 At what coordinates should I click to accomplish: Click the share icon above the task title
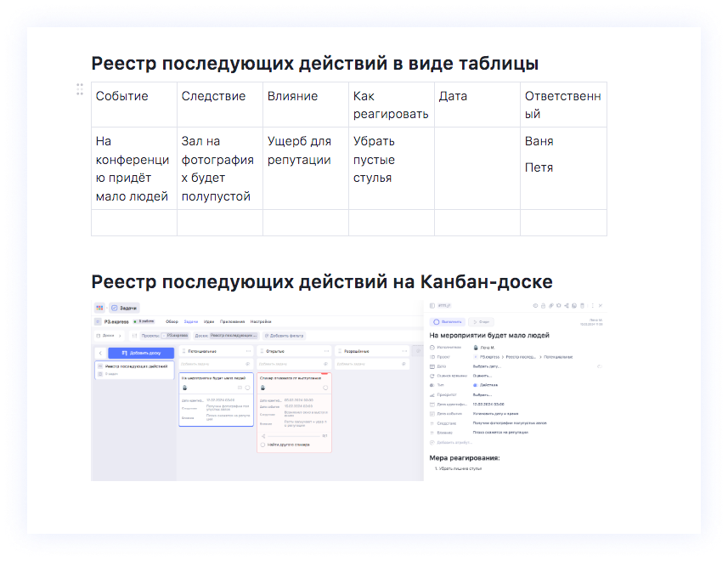567,305
